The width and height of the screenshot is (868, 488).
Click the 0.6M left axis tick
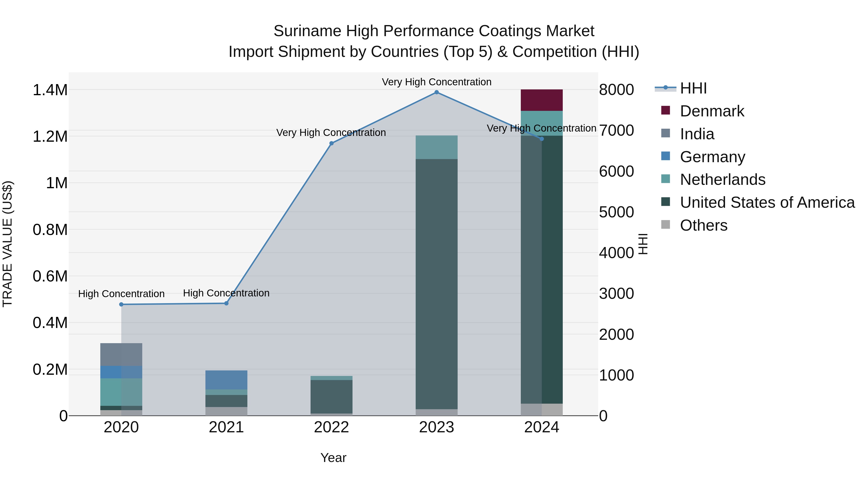(50, 276)
